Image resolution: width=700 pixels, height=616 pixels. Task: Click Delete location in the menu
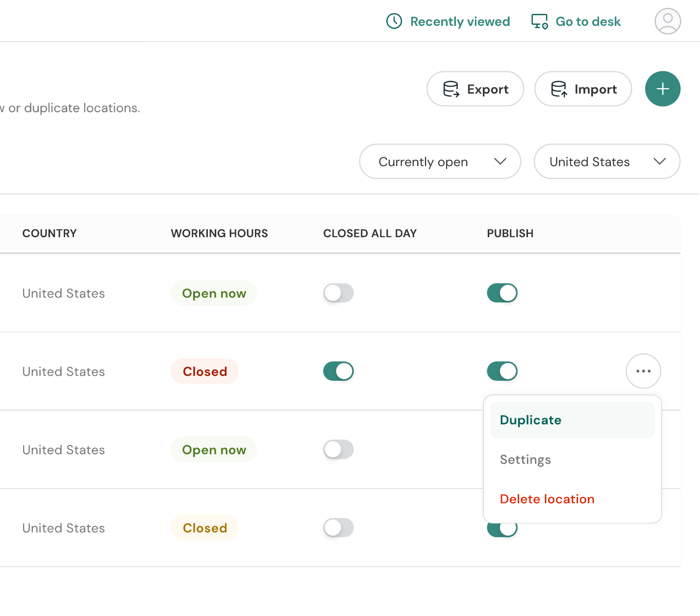[x=547, y=499]
